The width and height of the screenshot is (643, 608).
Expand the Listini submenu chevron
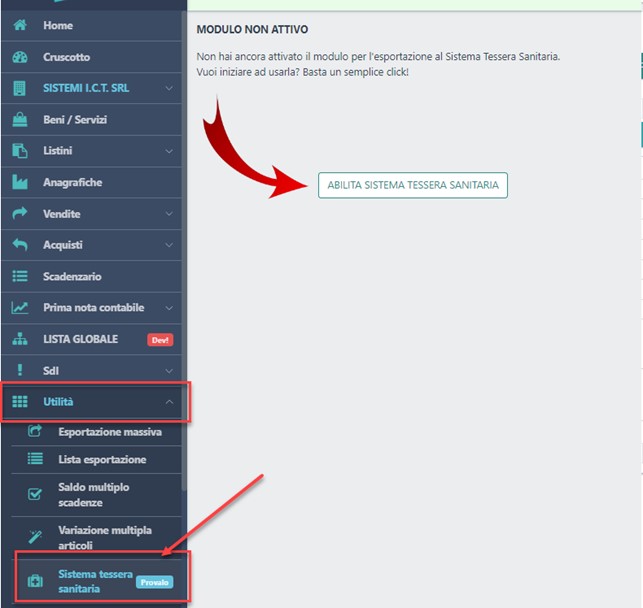(169, 151)
